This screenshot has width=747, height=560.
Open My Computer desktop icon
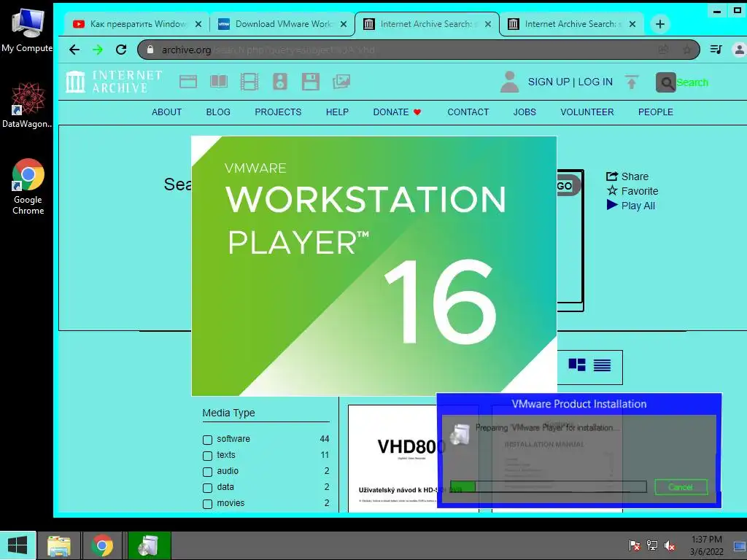pyautogui.click(x=27, y=31)
